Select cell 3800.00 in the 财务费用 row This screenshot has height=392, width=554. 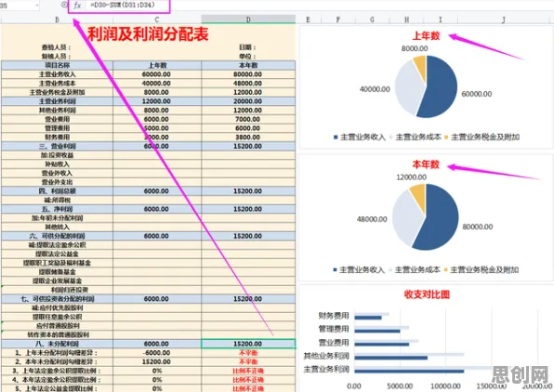248,137
